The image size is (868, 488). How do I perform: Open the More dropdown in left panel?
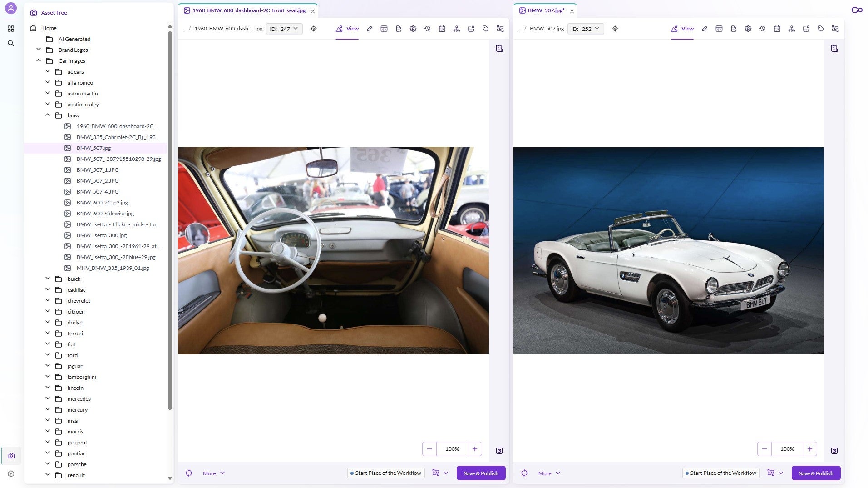(x=213, y=473)
